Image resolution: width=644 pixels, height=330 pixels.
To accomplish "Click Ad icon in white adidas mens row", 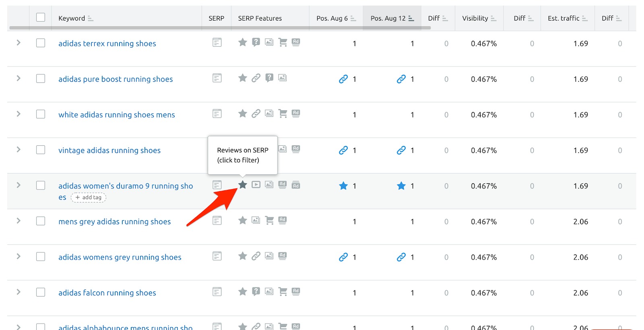I will [x=296, y=113].
